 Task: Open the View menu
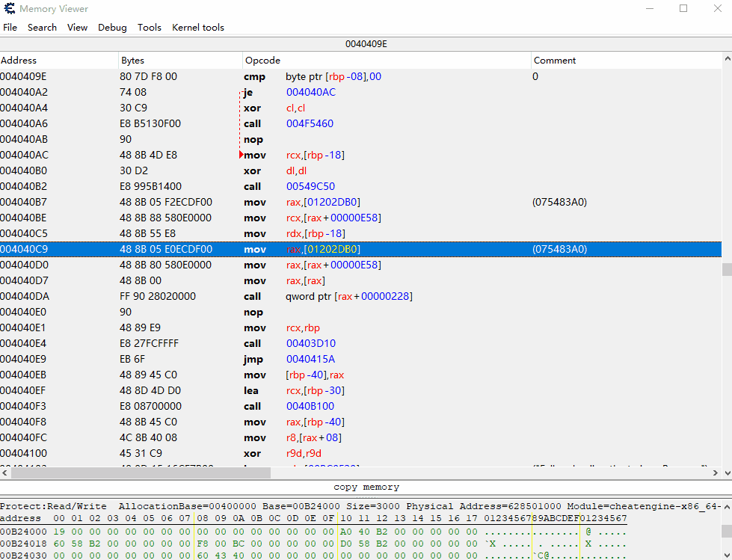tap(77, 28)
